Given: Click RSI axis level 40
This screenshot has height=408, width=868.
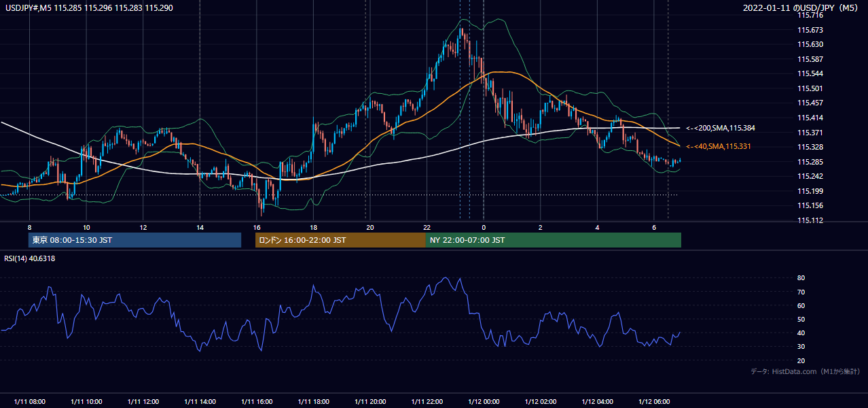Looking at the screenshot, I should [x=801, y=333].
